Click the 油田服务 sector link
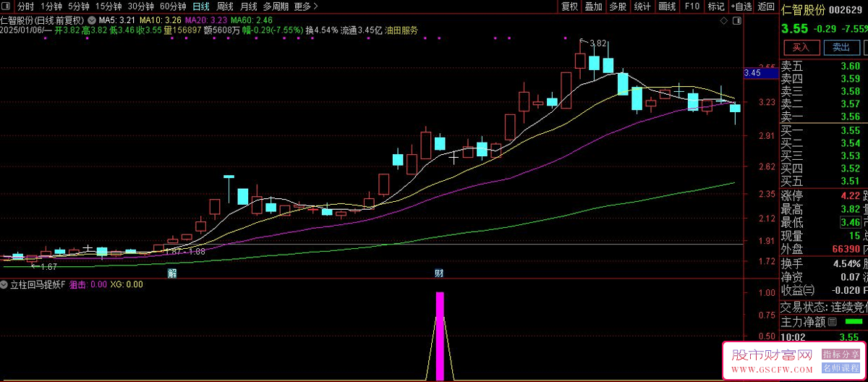The image size is (868, 382). tap(401, 31)
